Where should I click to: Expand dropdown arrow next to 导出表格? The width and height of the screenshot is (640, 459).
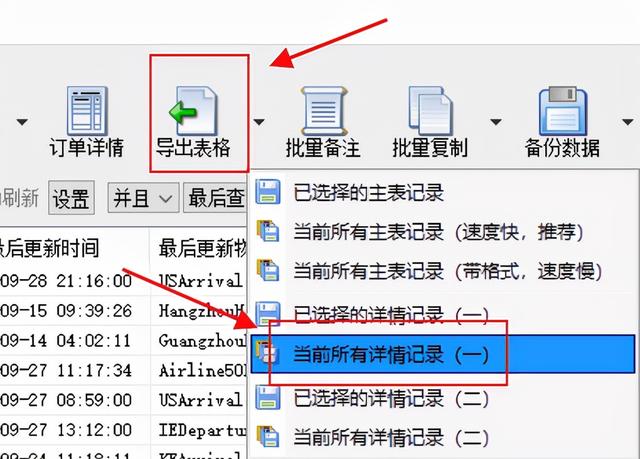(259, 122)
